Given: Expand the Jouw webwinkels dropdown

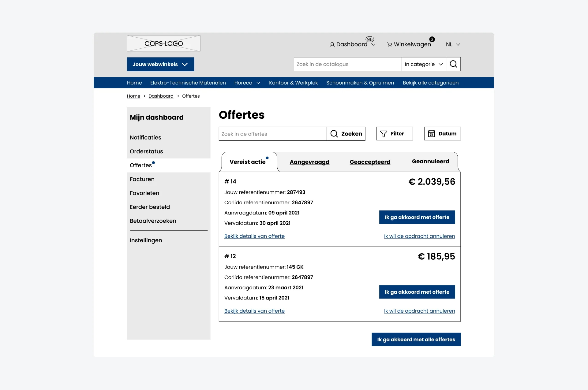Looking at the screenshot, I should coord(160,64).
